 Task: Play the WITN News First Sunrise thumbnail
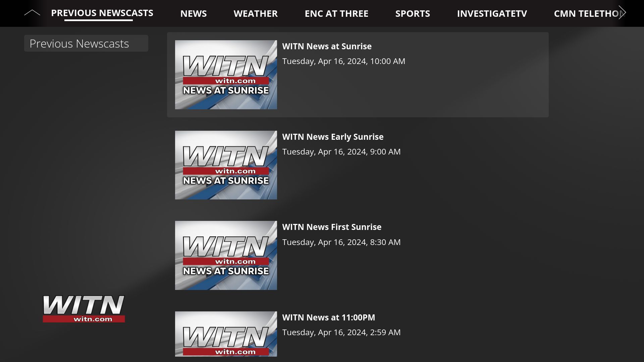tap(226, 255)
